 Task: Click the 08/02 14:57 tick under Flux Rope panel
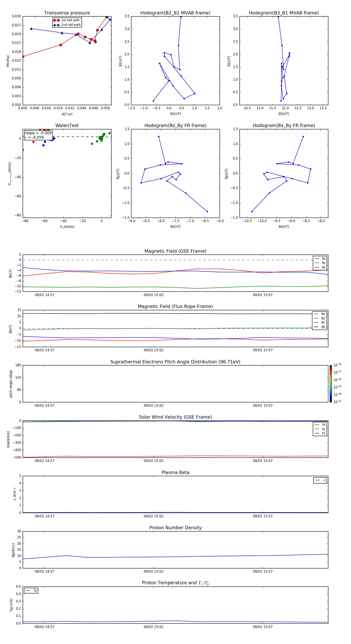click(44, 350)
